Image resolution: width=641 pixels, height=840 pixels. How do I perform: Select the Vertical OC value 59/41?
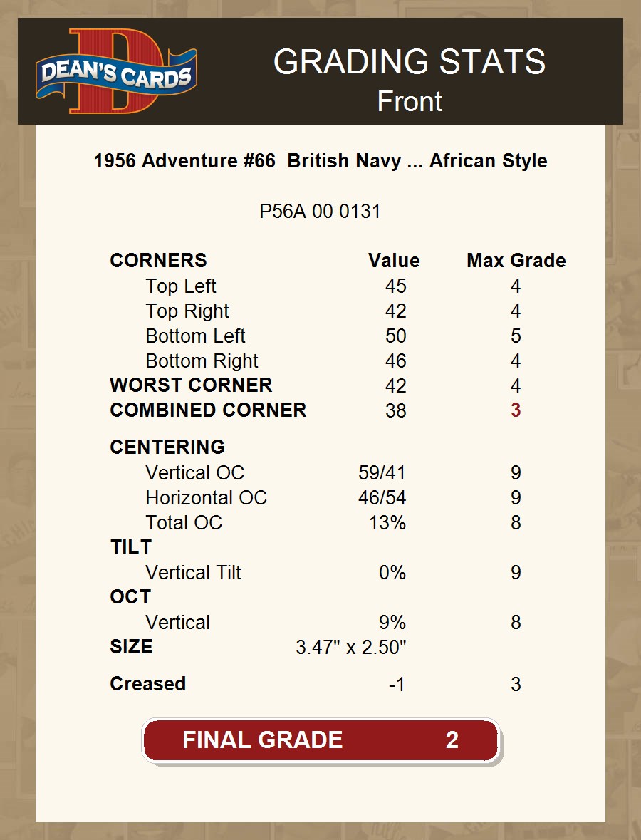[382, 473]
